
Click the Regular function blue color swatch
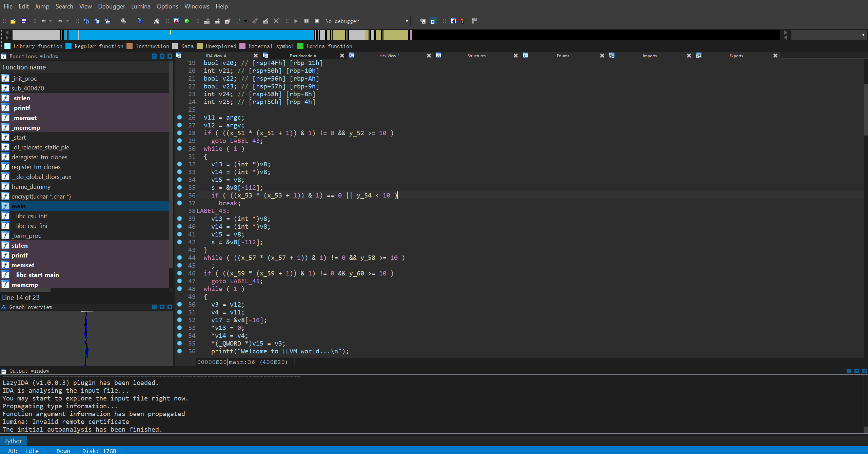(68, 46)
